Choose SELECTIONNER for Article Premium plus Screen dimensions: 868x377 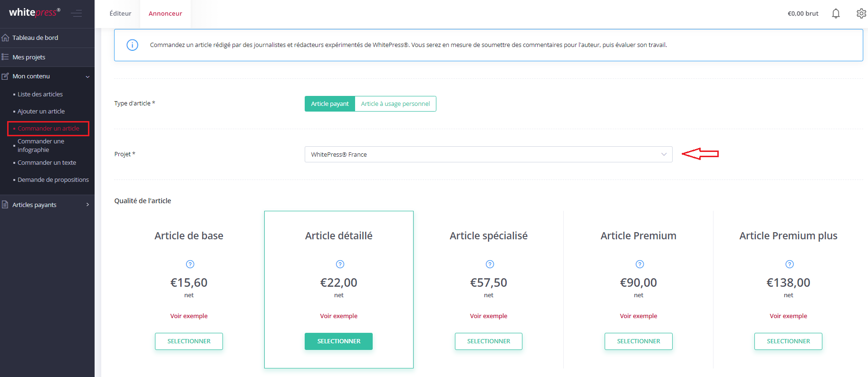click(x=788, y=341)
